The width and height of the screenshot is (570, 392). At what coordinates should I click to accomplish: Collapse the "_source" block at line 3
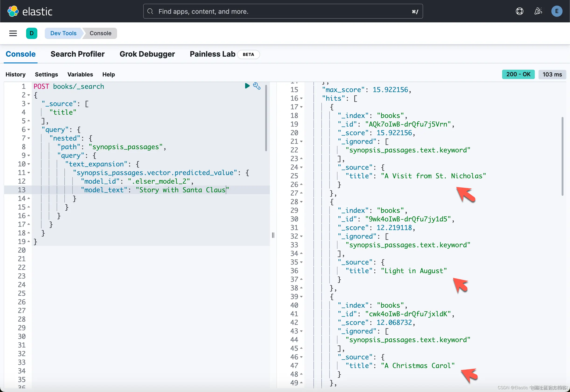point(29,104)
